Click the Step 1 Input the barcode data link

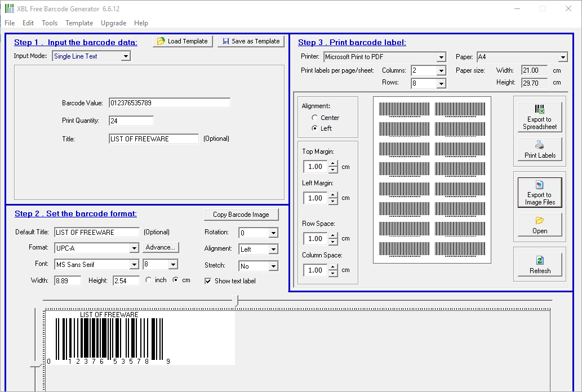[75, 42]
